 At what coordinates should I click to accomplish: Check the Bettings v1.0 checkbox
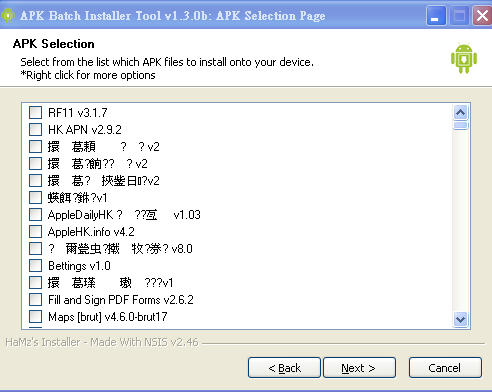pos(35,266)
